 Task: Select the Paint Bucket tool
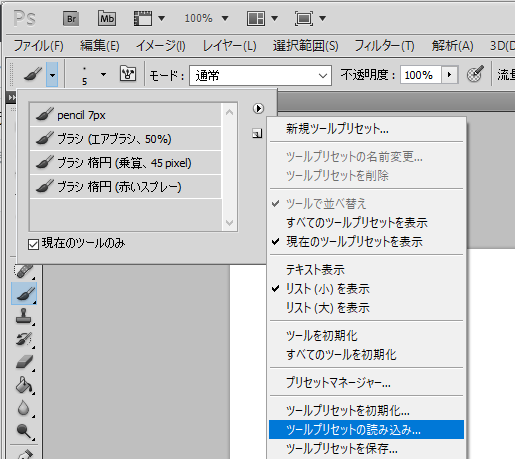pos(24,385)
